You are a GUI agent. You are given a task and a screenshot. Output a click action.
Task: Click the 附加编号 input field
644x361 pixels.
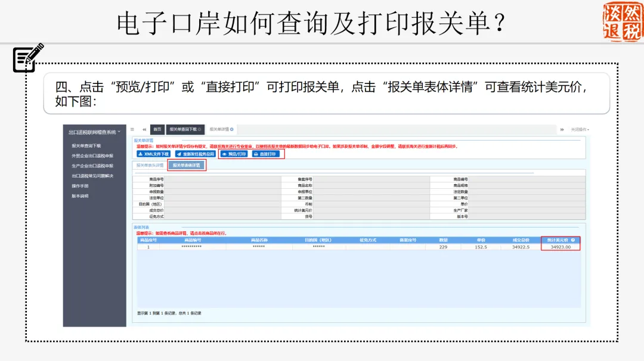[x=222, y=185]
